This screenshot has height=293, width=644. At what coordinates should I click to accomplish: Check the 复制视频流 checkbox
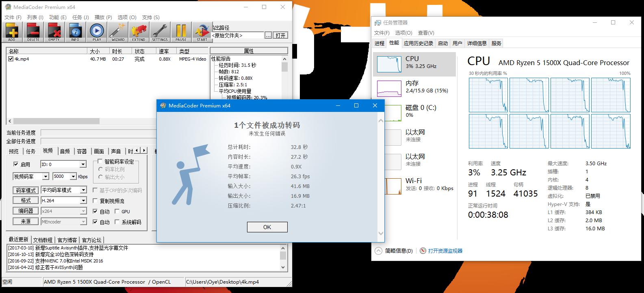[x=95, y=201]
